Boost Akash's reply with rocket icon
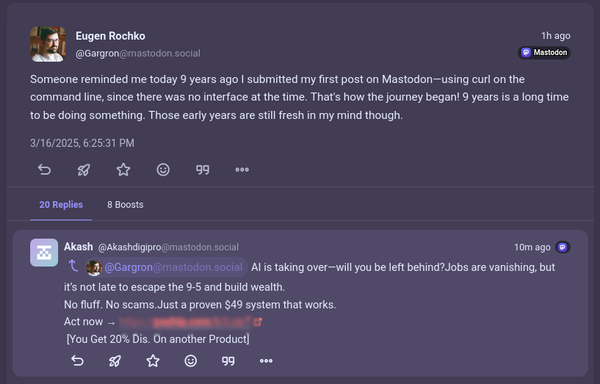Viewport: 600px width, 384px height. [x=115, y=361]
